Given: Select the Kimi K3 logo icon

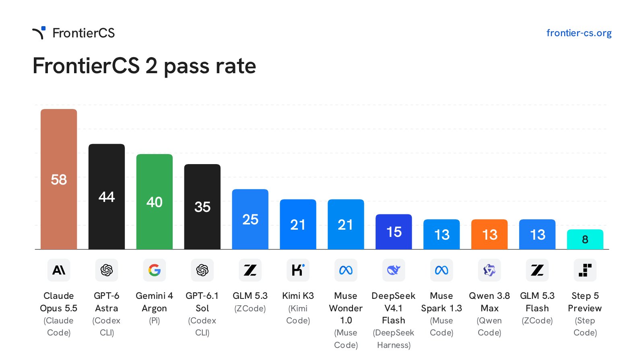Looking at the screenshot, I should pos(298,270).
